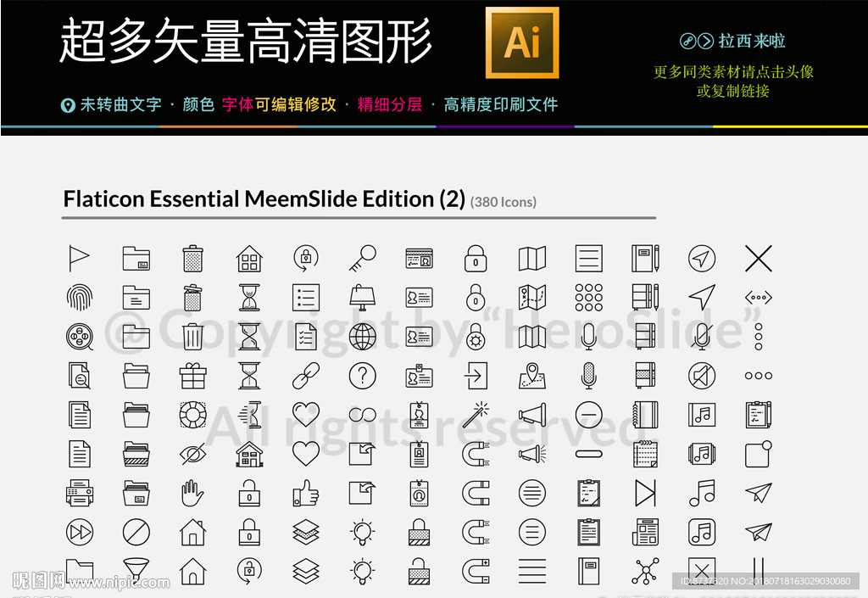
Task: Select the paper plane send icon
Action: coord(758,492)
